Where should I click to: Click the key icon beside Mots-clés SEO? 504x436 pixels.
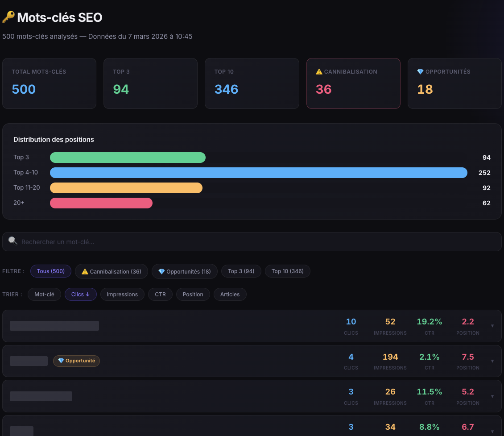pyautogui.click(x=8, y=17)
